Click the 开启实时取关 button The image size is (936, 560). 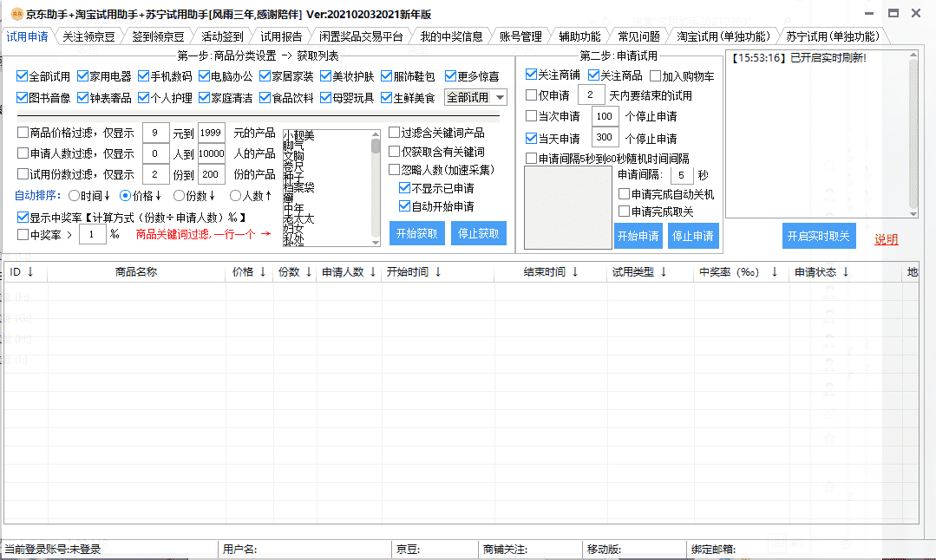pyautogui.click(x=818, y=236)
